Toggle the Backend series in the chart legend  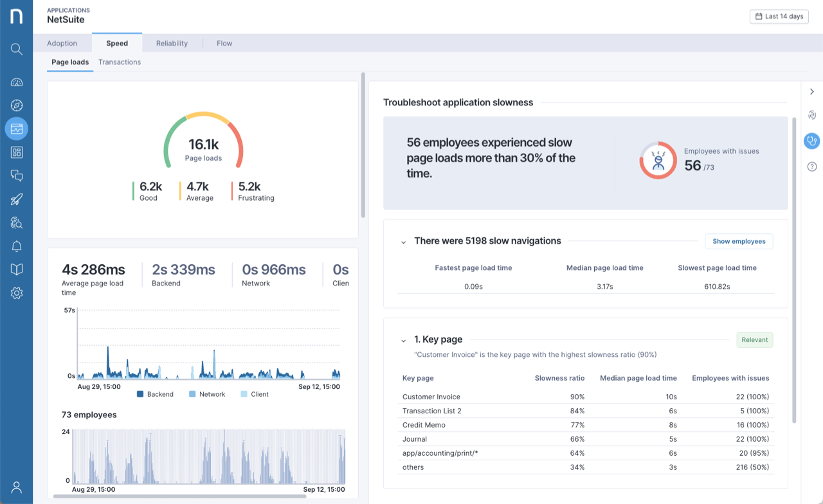[x=155, y=394]
